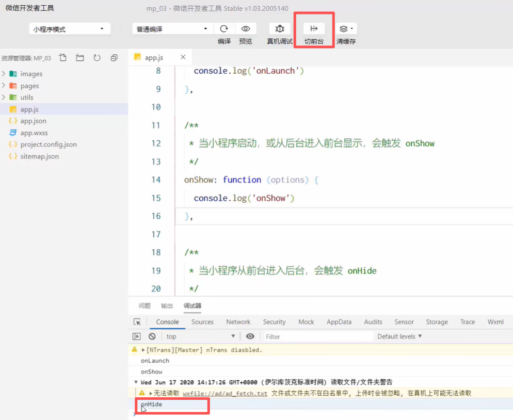Expand the 无法读取 warning entry

click(x=151, y=393)
